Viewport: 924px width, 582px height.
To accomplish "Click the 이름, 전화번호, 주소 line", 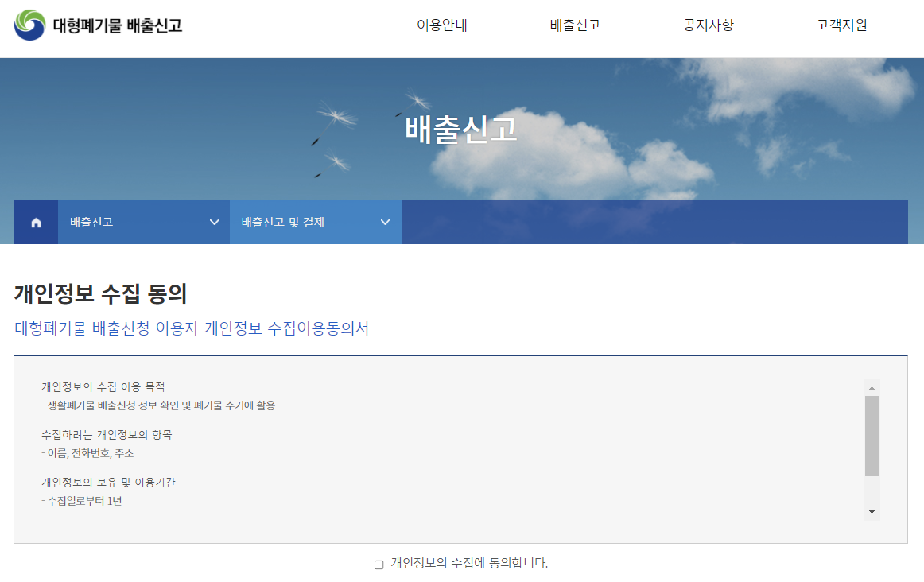I will (x=87, y=453).
